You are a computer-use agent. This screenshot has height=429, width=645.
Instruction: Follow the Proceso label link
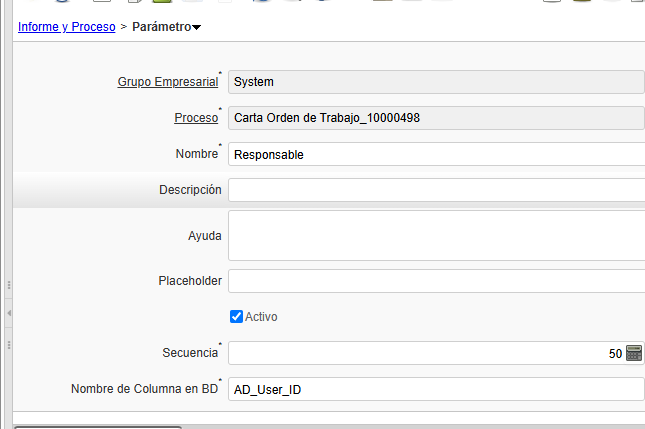tap(196, 118)
